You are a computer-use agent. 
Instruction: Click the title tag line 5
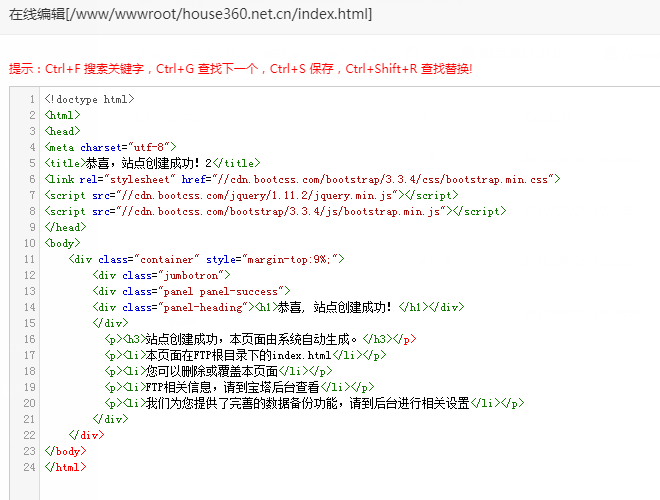click(x=152, y=163)
